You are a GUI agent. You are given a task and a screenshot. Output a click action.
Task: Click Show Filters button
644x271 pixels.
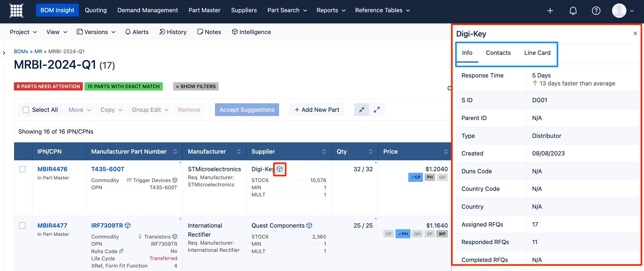coord(196,87)
